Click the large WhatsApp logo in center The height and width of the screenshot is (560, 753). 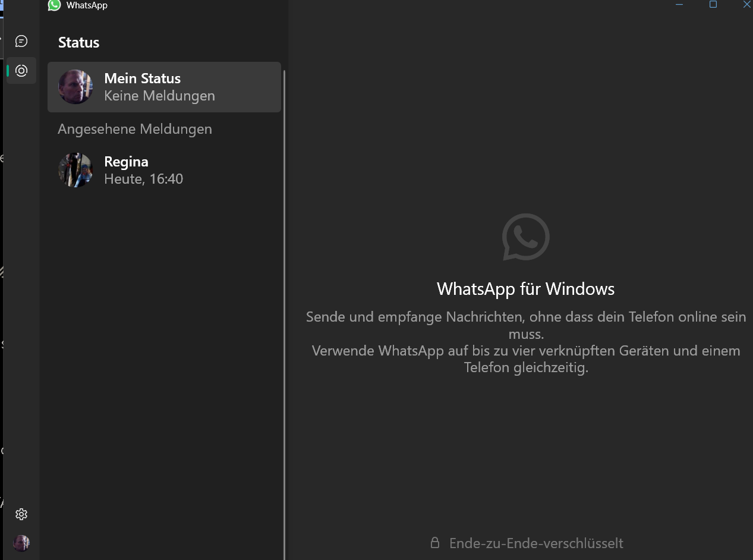click(525, 237)
